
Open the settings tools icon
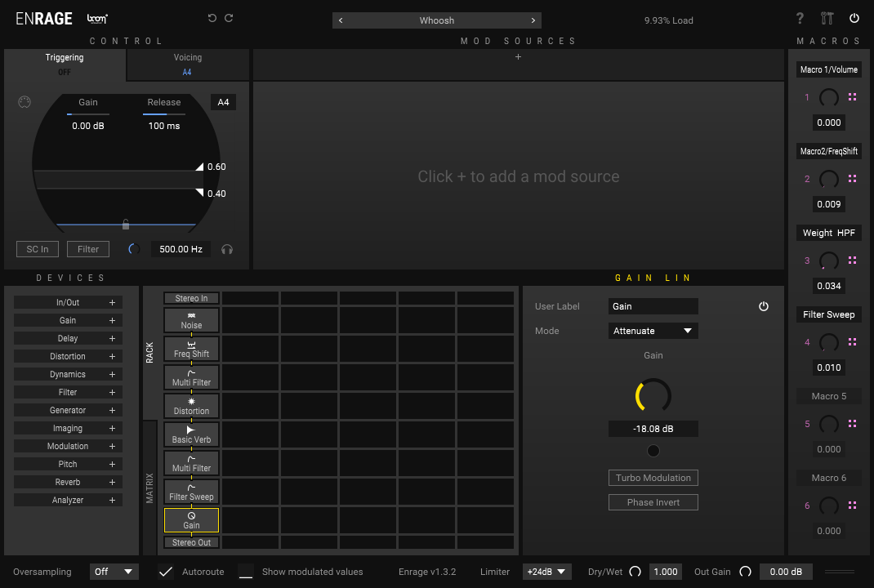827,18
